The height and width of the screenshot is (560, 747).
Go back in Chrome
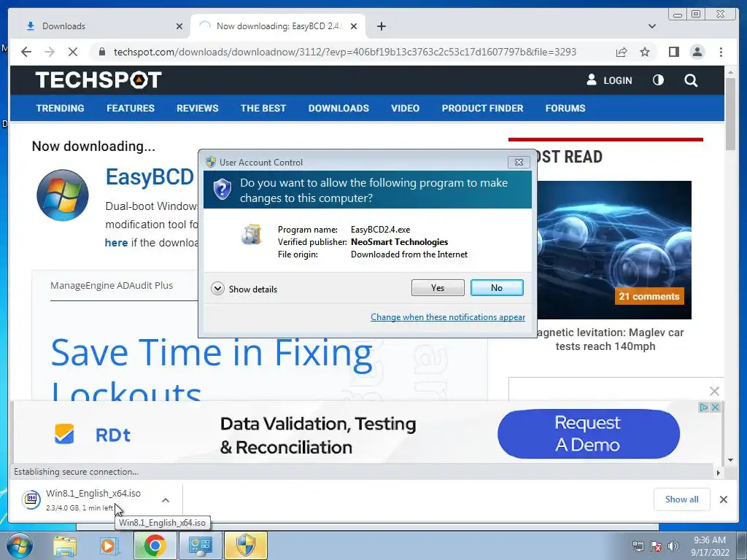[26, 52]
